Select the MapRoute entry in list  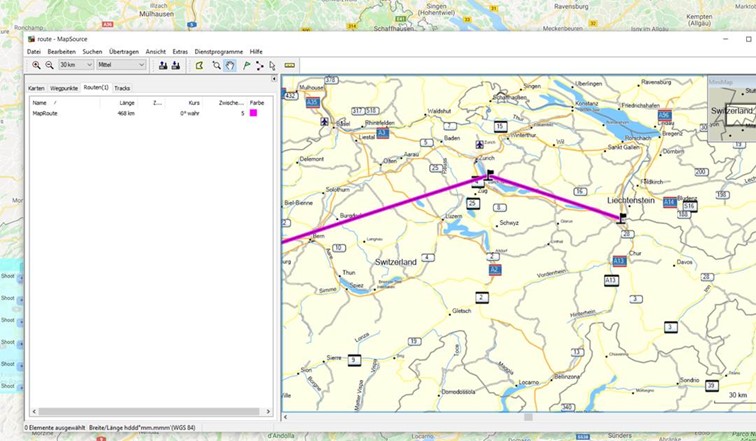coord(45,113)
